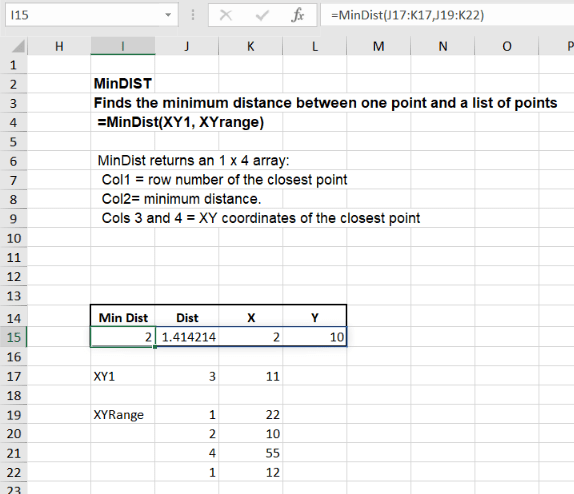Viewport: 574px width, 494px height.
Task: Select cell J21 containing 4
Action: [x=187, y=453]
